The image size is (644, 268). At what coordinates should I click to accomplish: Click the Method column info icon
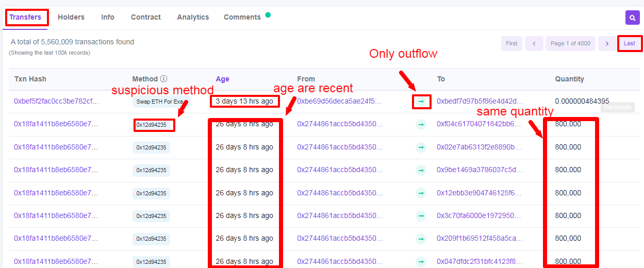click(x=163, y=79)
